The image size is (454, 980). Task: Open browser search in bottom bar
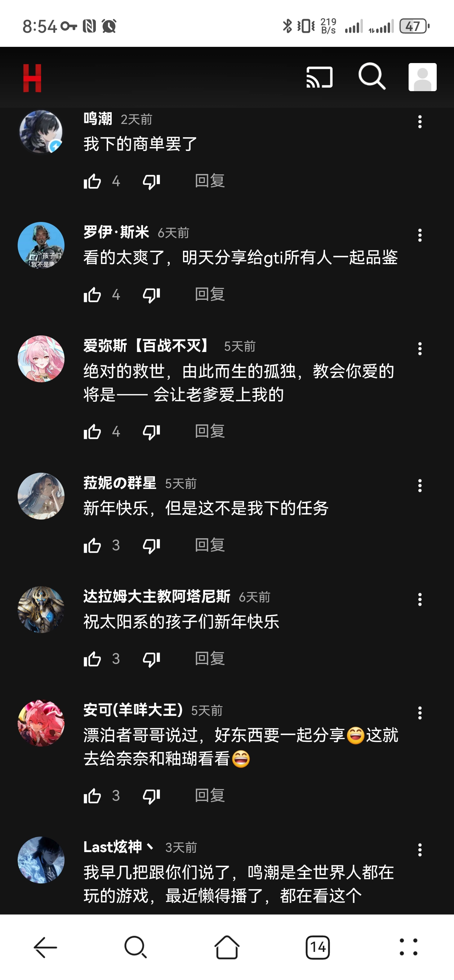tap(136, 947)
